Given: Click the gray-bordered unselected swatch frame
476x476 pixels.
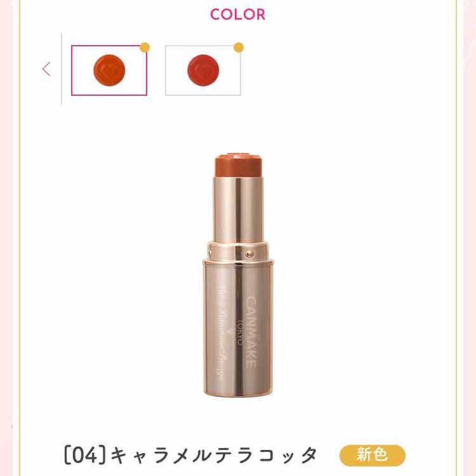Looking at the screenshot, I should point(203,71).
